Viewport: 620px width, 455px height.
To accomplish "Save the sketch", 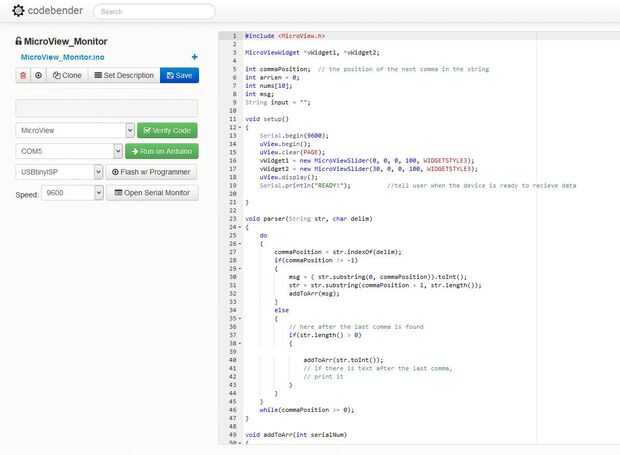I will coord(180,75).
